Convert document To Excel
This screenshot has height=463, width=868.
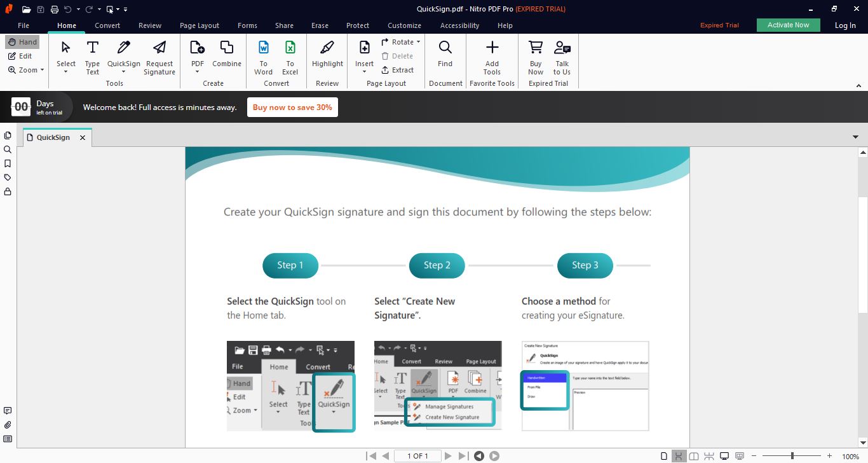(290, 57)
